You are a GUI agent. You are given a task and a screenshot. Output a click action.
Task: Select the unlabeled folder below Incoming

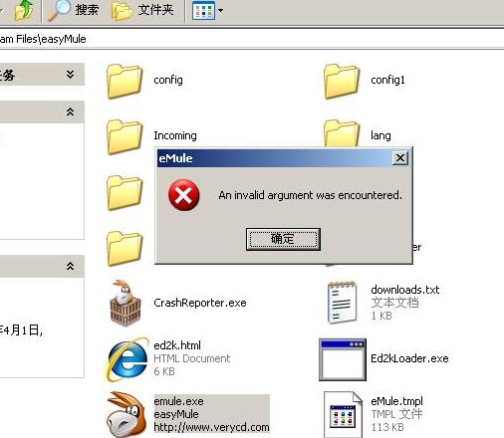pos(125,192)
